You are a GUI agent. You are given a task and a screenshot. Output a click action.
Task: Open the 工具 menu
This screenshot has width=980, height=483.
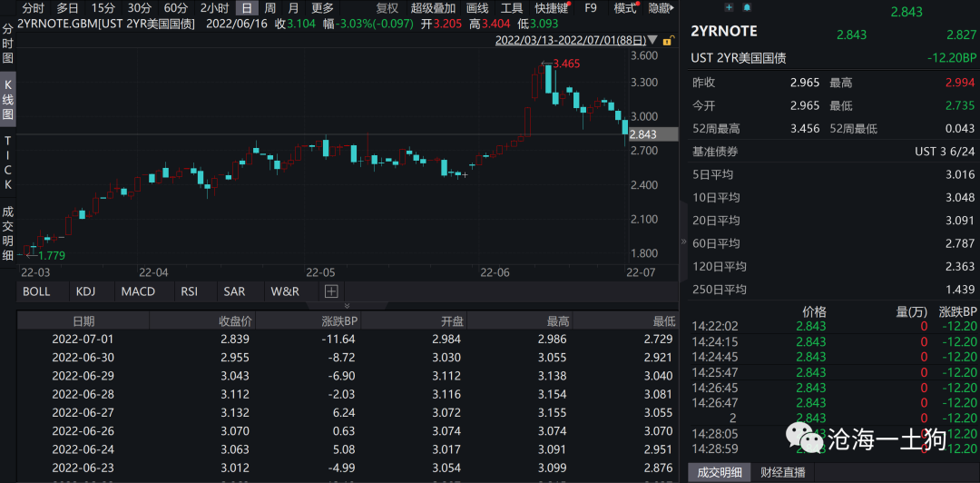513,8
